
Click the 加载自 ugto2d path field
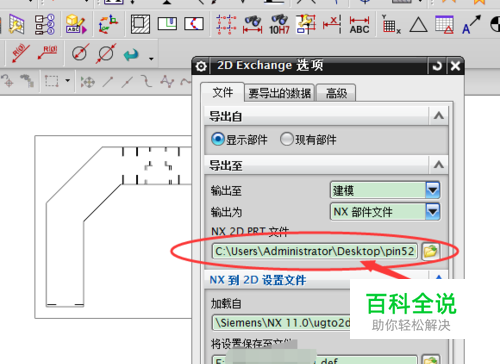coord(281,323)
